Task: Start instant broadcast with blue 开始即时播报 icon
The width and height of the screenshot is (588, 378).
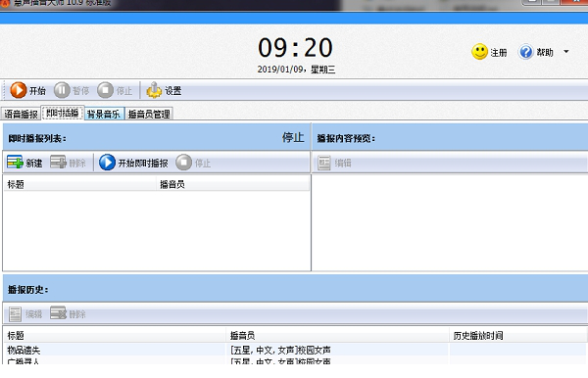Action: coord(107,163)
